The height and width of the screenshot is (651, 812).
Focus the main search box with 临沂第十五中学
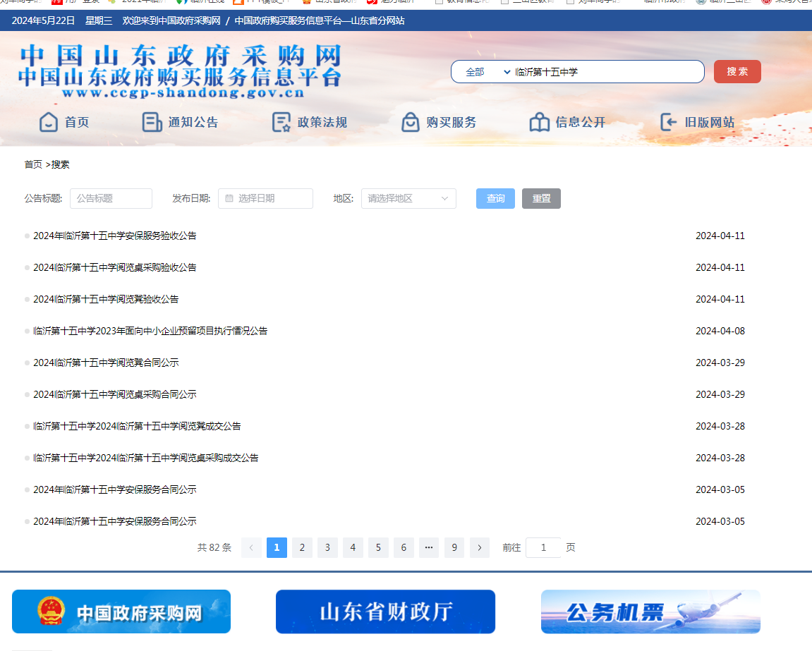(606, 72)
